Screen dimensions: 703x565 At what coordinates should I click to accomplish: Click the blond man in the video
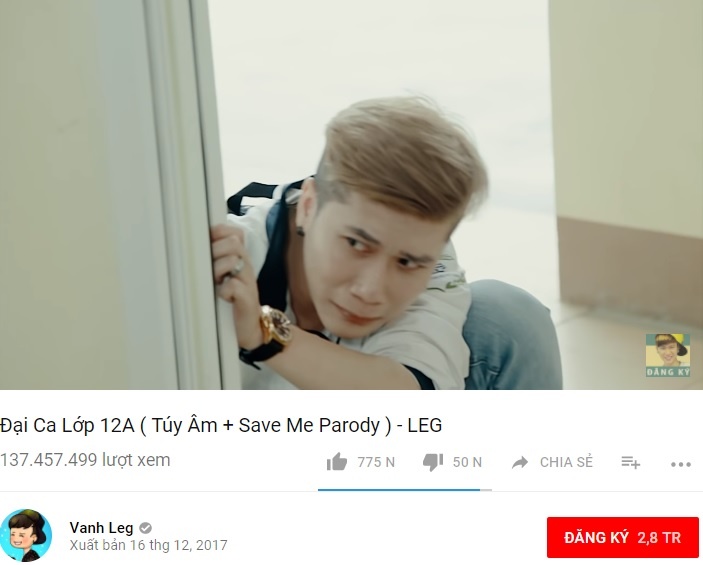368,251
